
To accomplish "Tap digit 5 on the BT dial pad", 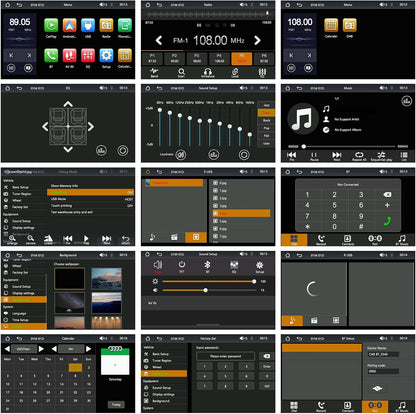I will (x=334, y=205).
